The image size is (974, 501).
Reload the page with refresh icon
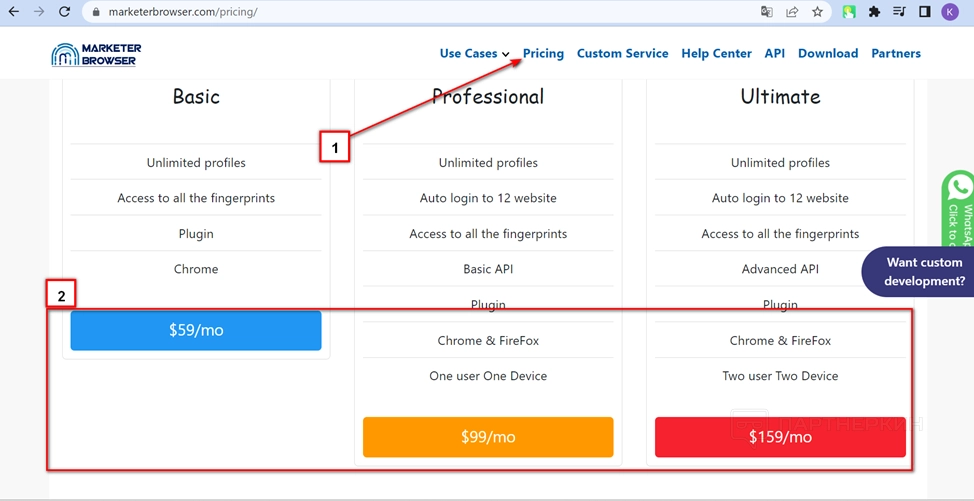(65, 12)
